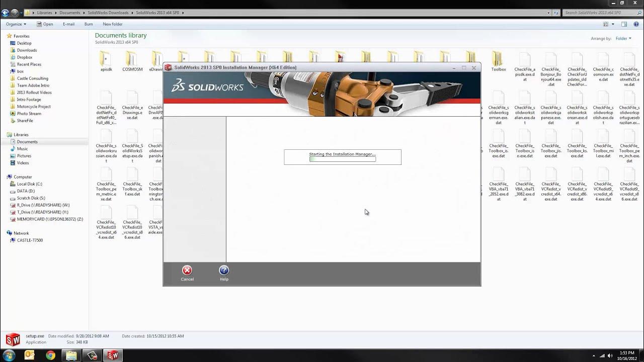This screenshot has width=644, height=362.
Task: Select CheckFile_apisdk.exe.dat file
Action: point(525,66)
